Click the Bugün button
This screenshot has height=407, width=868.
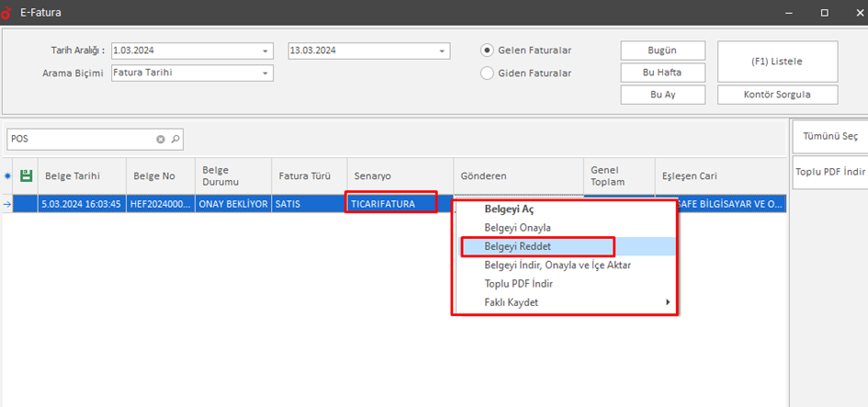coord(662,51)
